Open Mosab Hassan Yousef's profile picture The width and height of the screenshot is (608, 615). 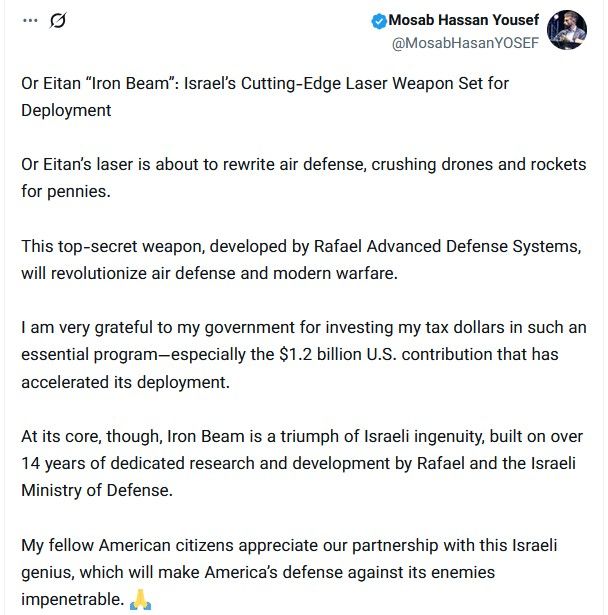[x=567, y=30]
